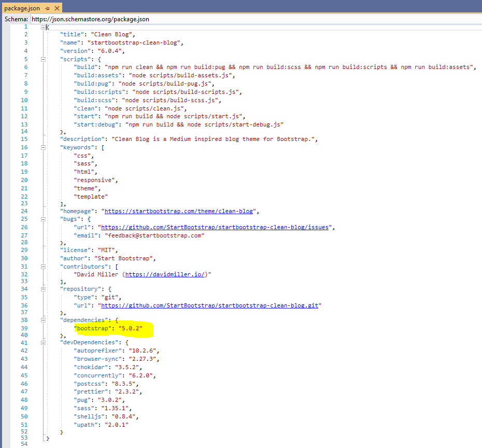
Task: Click the "6.0.4" version value
Action: pos(110,51)
